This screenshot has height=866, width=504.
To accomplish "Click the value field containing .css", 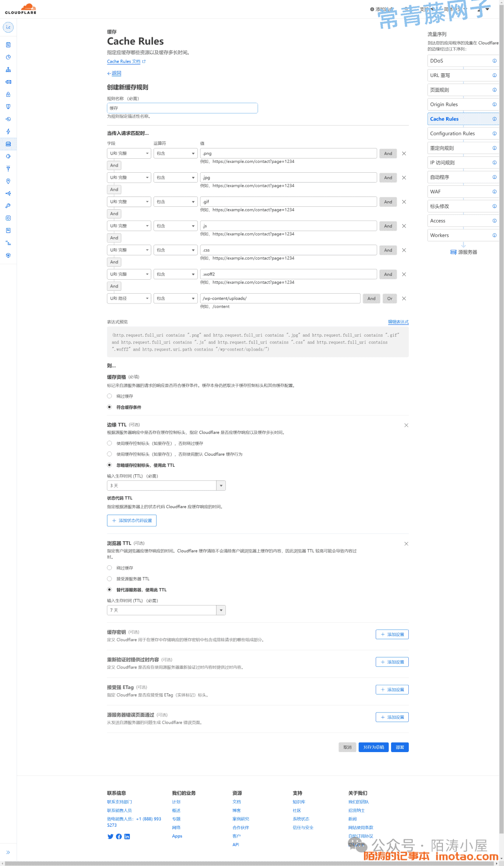I will (x=288, y=250).
